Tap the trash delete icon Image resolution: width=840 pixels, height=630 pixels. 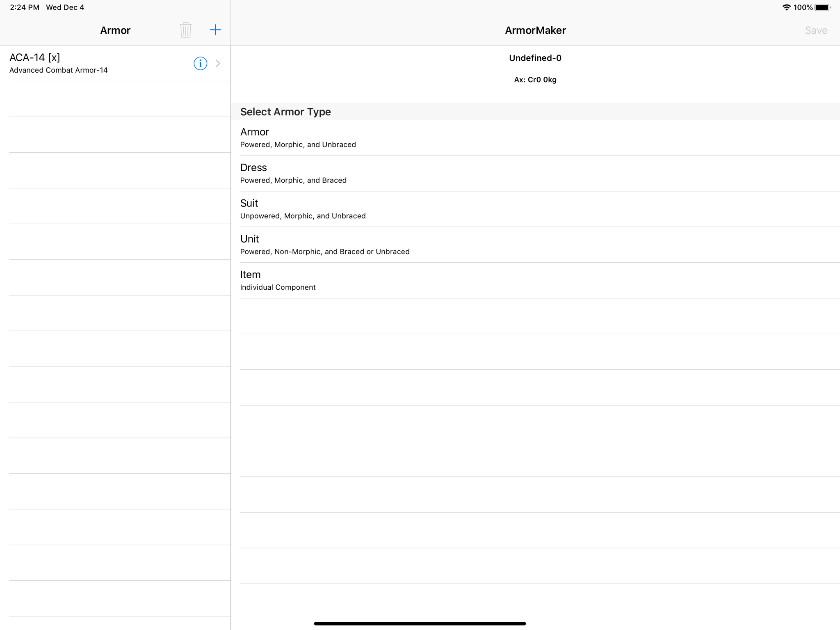[185, 30]
